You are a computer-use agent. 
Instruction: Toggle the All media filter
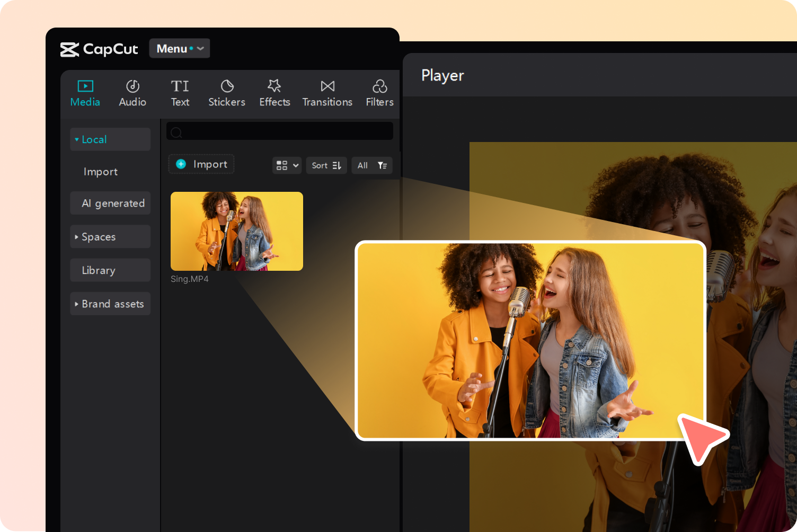coord(371,165)
